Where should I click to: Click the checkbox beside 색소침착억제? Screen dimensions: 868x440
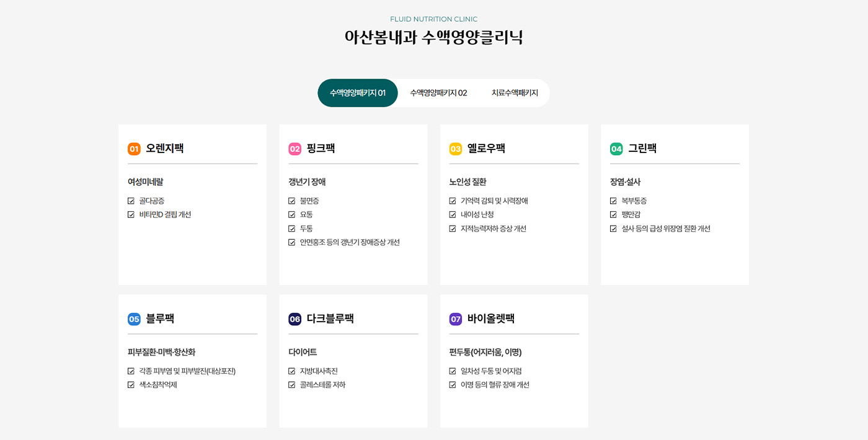(x=131, y=385)
